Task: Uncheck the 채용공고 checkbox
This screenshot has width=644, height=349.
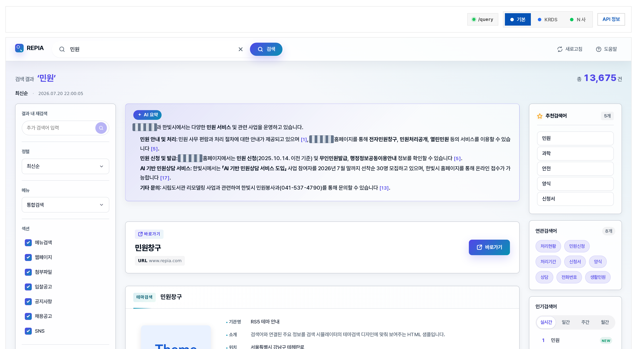Action: [x=28, y=316]
